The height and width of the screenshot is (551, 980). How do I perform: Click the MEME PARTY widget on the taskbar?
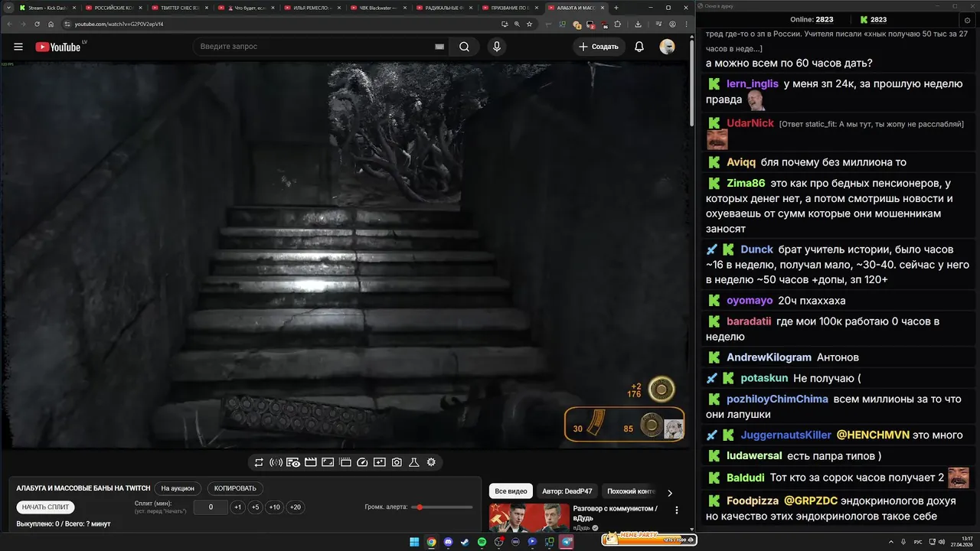pos(648,538)
